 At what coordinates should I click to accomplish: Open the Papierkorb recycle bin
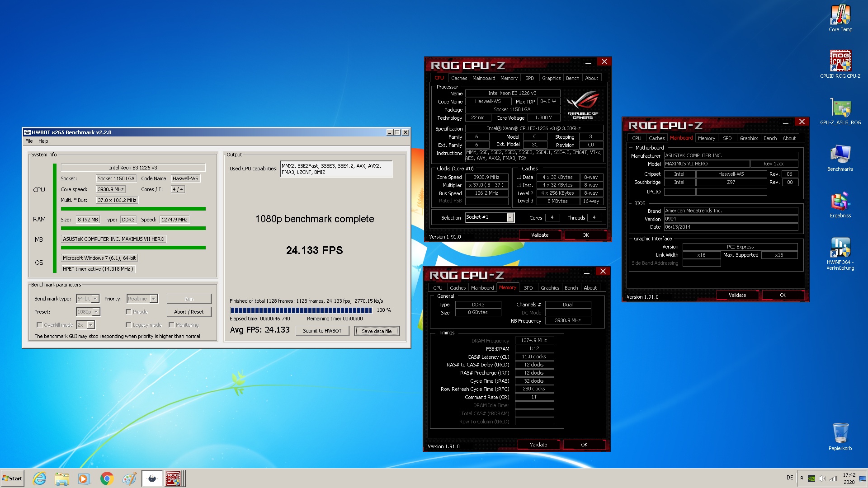[x=840, y=436]
